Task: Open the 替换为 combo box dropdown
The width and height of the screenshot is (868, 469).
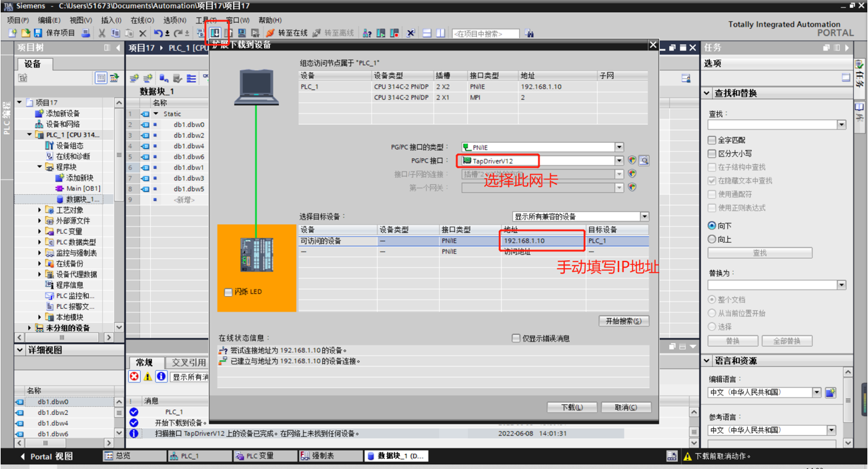Action: [841, 285]
